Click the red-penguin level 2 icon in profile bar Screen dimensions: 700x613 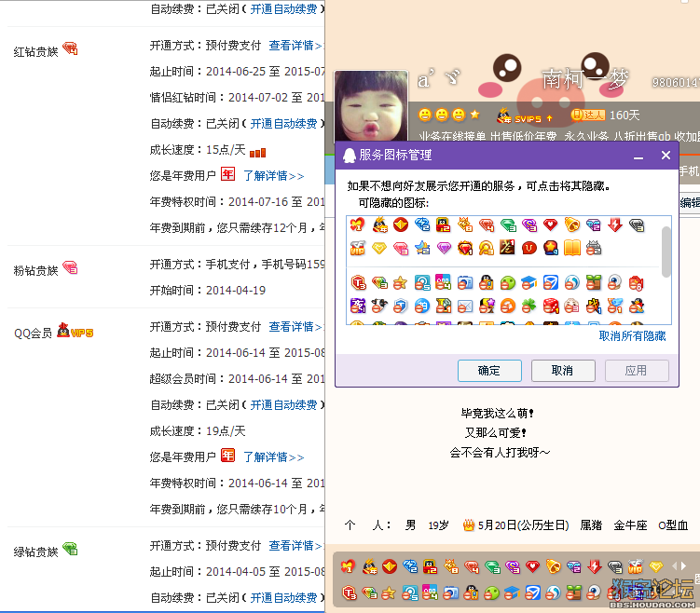[x=430, y=567]
